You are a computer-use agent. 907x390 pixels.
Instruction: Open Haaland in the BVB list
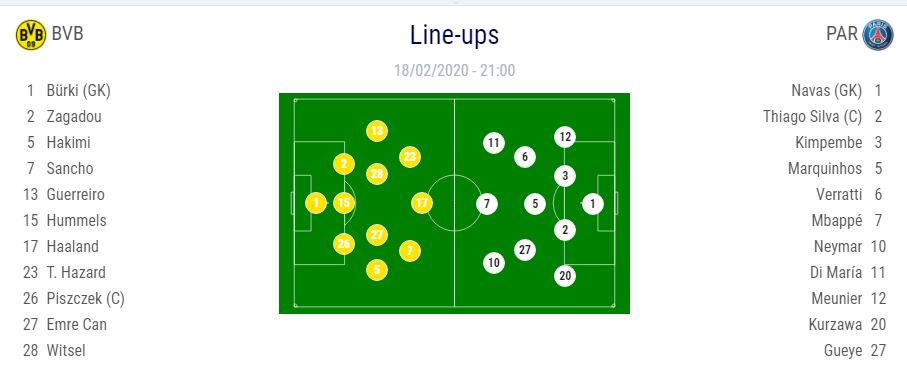tap(73, 246)
